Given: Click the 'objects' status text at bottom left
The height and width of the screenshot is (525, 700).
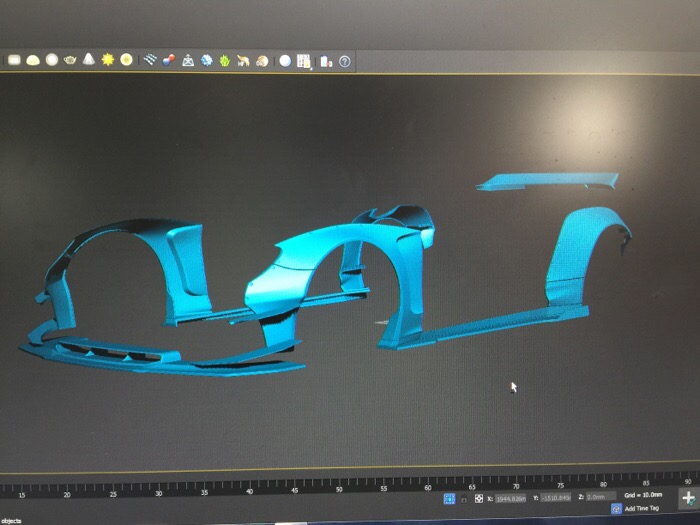Looking at the screenshot, I should click(x=11, y=521).
